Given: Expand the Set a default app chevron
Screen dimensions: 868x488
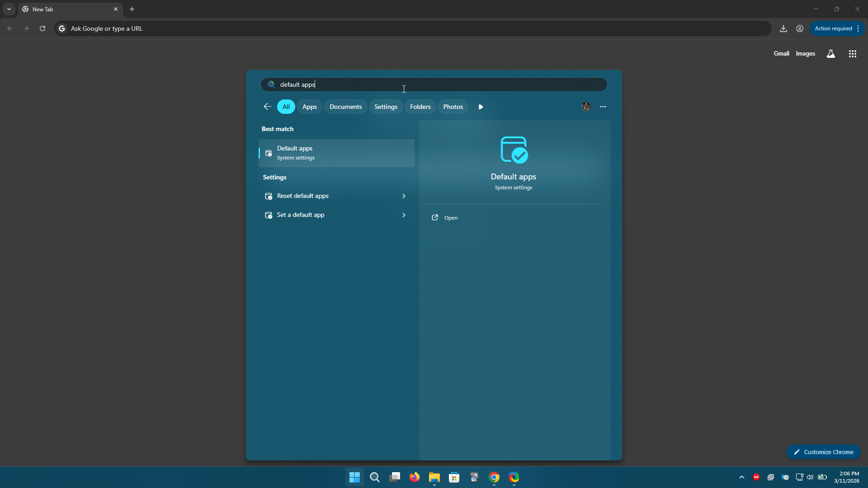Looking at the screenshot, I should [404, 215].
